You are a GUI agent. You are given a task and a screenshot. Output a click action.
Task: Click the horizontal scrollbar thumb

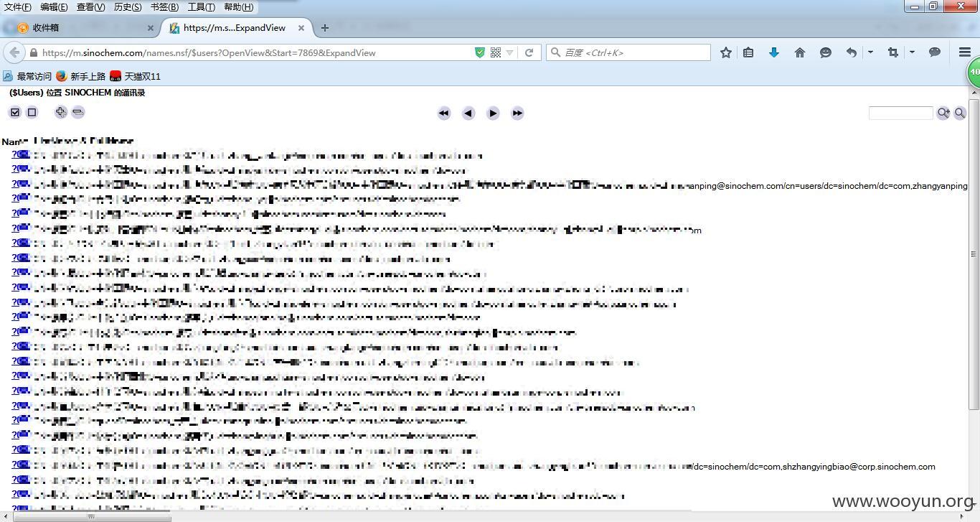pos(92,516)
